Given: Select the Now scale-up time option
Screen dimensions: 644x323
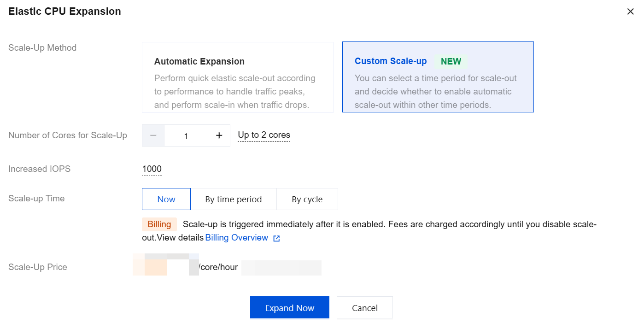Looking at the screenshot, I should click(x=166, y=199).
